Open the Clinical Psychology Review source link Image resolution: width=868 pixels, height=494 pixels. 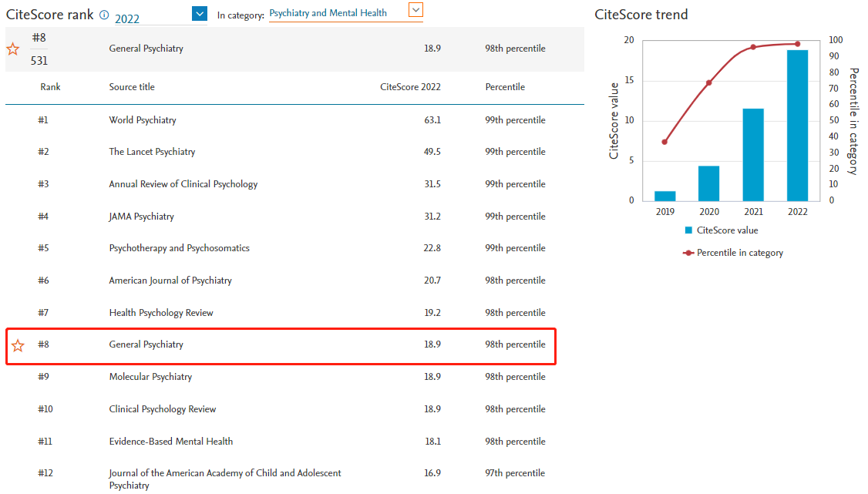click(163, 409)
